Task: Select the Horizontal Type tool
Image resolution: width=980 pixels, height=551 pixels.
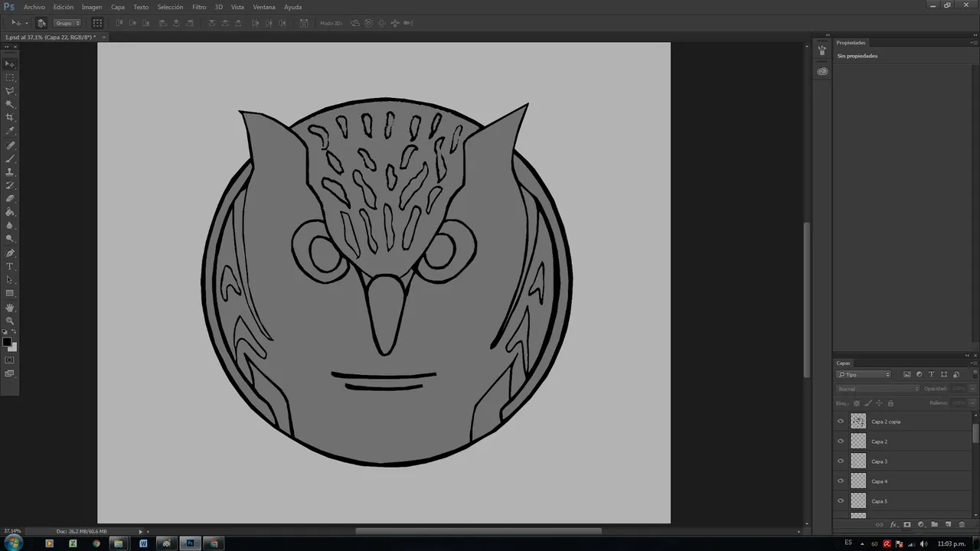Action: click(x=10, y=266)
